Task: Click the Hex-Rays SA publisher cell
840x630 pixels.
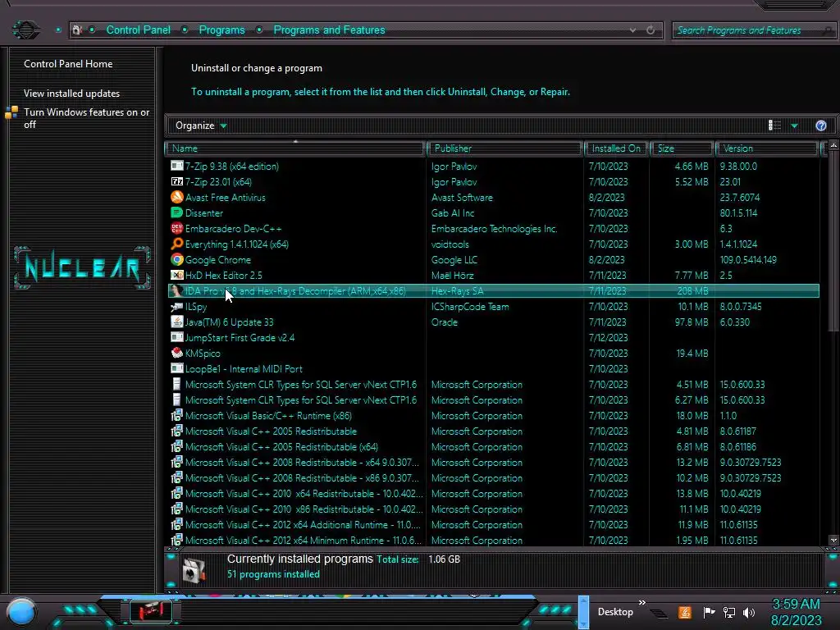Action: 457,291
